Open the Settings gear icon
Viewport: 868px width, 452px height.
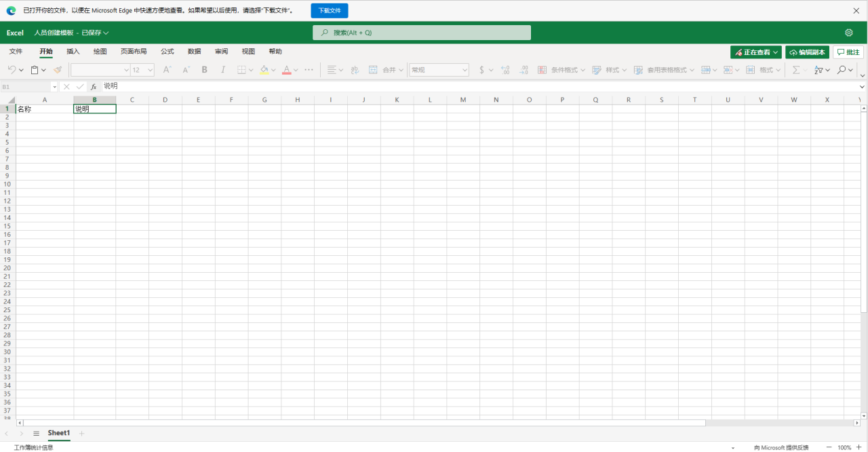[x=849, y=33]
